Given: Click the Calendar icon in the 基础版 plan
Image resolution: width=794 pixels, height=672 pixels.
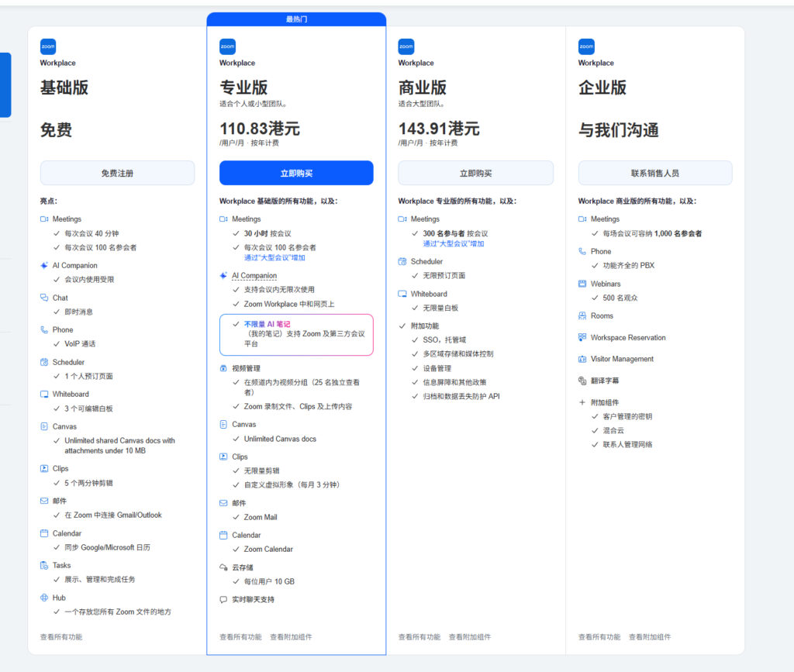Looking at the screenshot, I should (x=44, y=533).
